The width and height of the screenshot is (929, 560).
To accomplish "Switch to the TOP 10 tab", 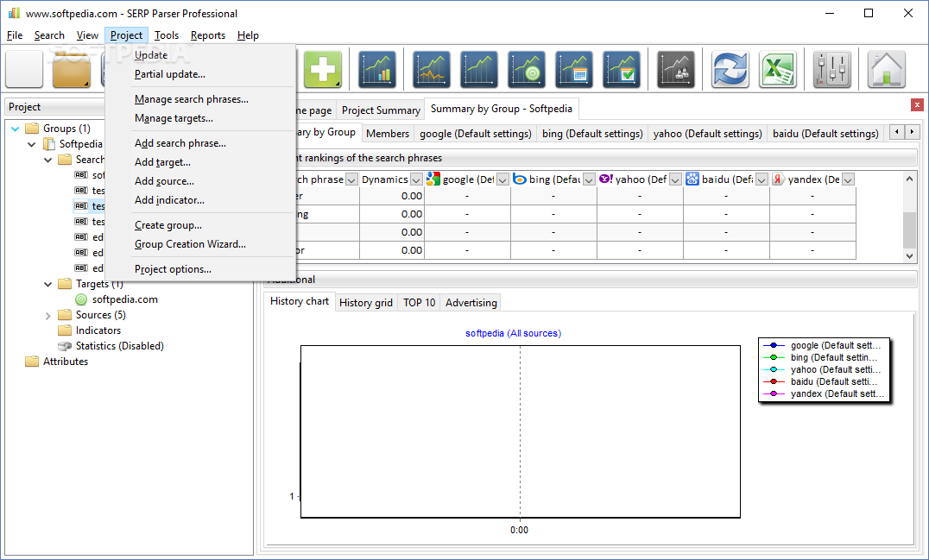I will point(419,303).
